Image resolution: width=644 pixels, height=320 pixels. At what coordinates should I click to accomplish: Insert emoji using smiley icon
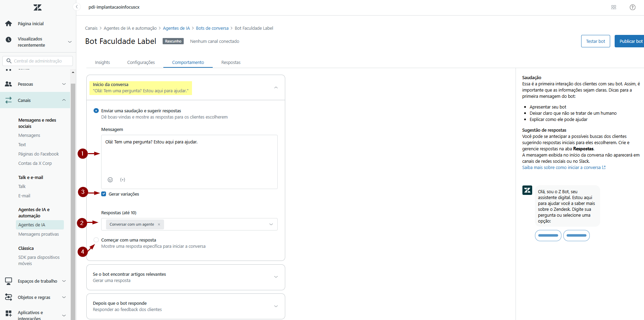coord(110,180)
